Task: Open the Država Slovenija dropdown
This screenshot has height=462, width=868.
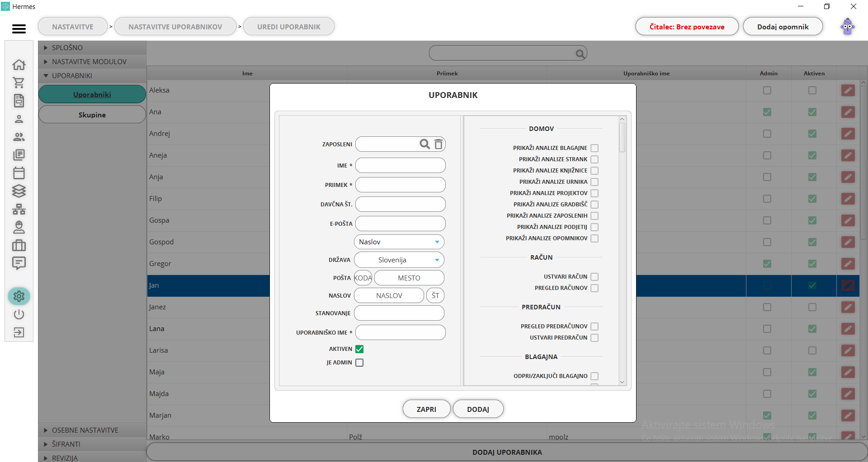Action: (399, 260)
